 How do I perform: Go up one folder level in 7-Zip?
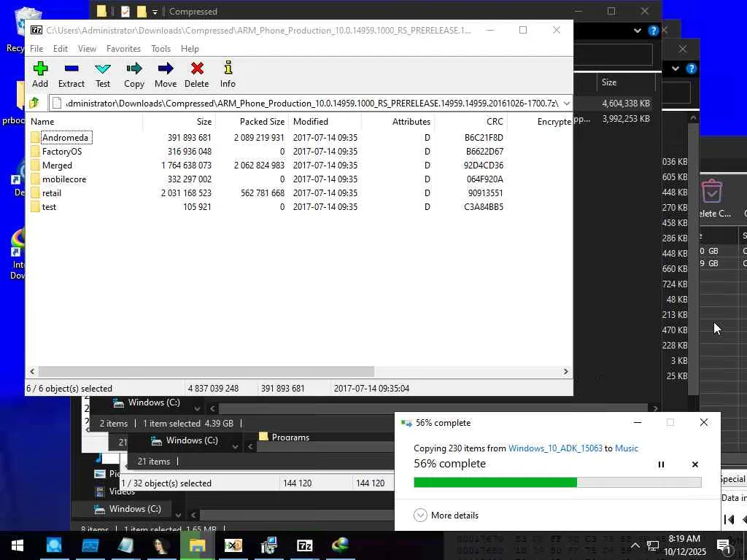point(34,102)
